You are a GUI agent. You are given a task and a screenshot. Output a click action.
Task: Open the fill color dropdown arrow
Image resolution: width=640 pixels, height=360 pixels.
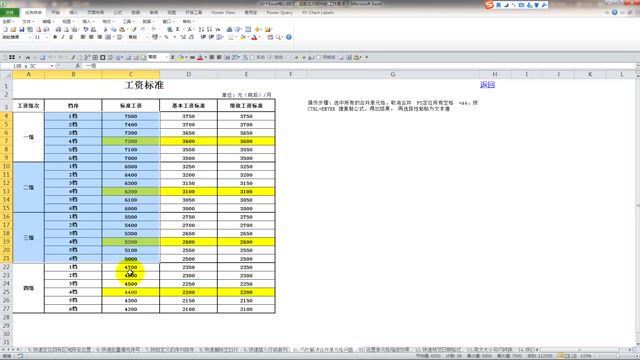pyautogui.click(x=248, y=37)
